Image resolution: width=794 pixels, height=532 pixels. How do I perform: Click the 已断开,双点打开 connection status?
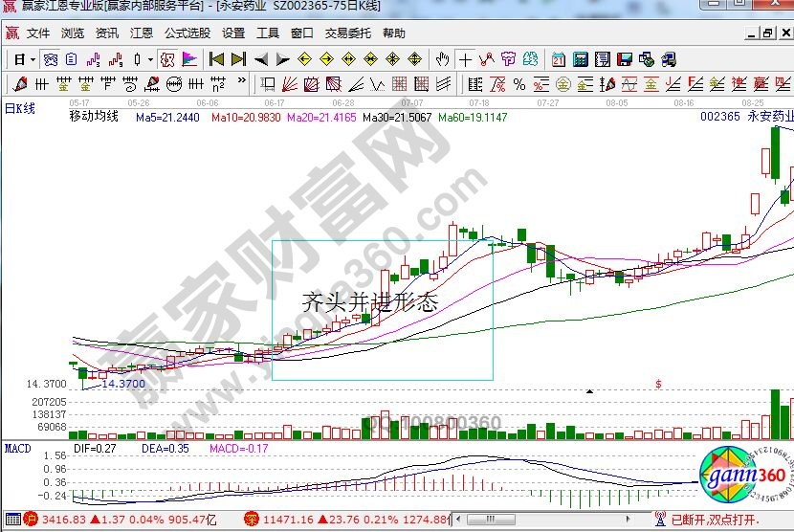pyautogui.click(x=714, y=521)
